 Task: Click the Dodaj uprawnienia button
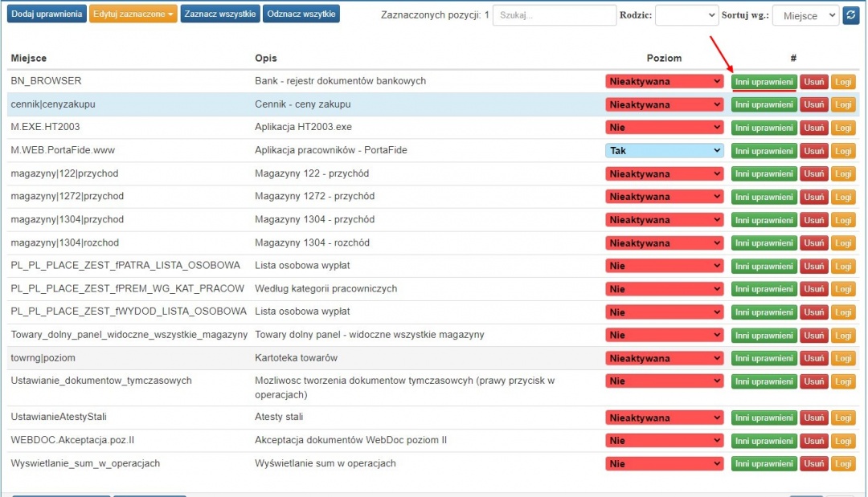[x=47, y=14]
